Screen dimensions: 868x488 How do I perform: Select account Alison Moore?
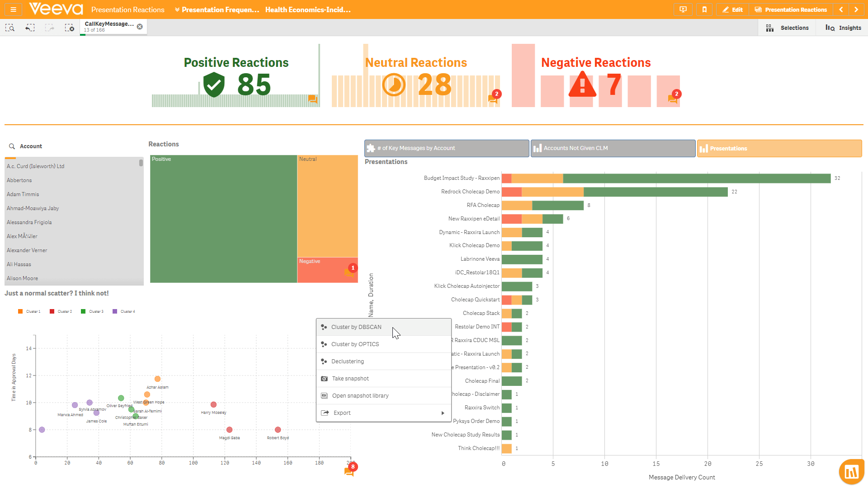tap(72, 278)
